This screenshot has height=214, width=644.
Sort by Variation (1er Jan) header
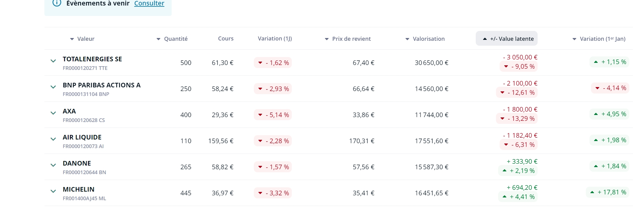pos(599,39)
